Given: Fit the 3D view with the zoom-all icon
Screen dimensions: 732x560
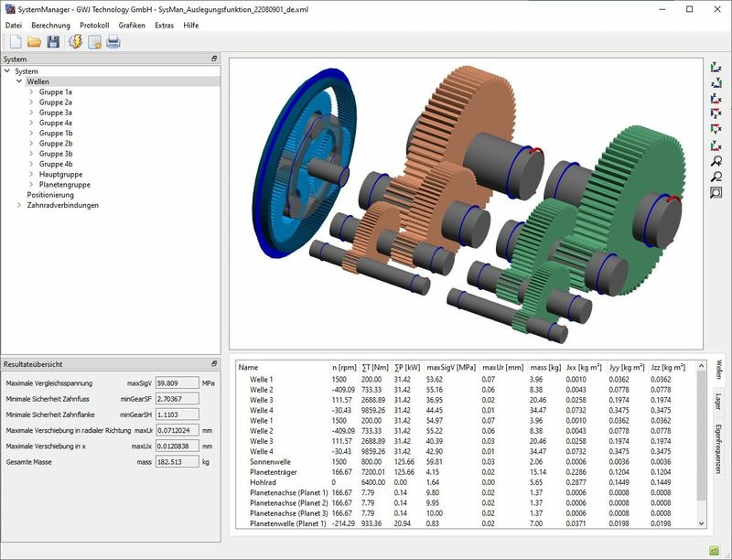Looking at the screenshot, I should pyautogui.click(x=716, y=192).
